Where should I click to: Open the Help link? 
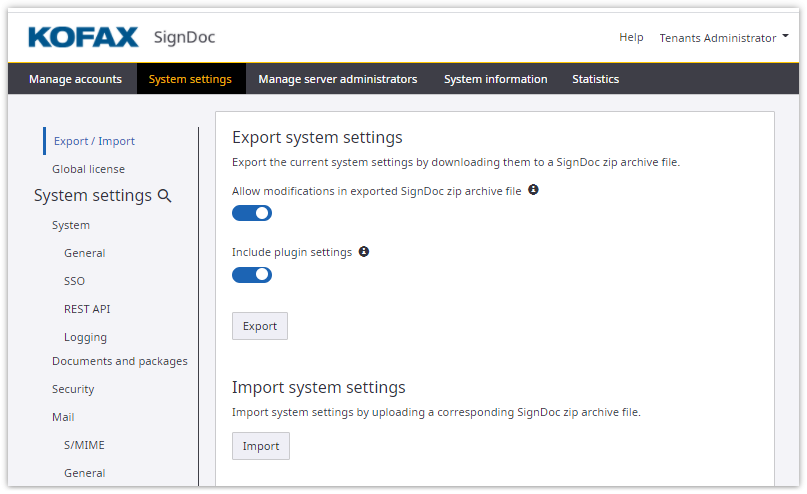coord(631,38)
